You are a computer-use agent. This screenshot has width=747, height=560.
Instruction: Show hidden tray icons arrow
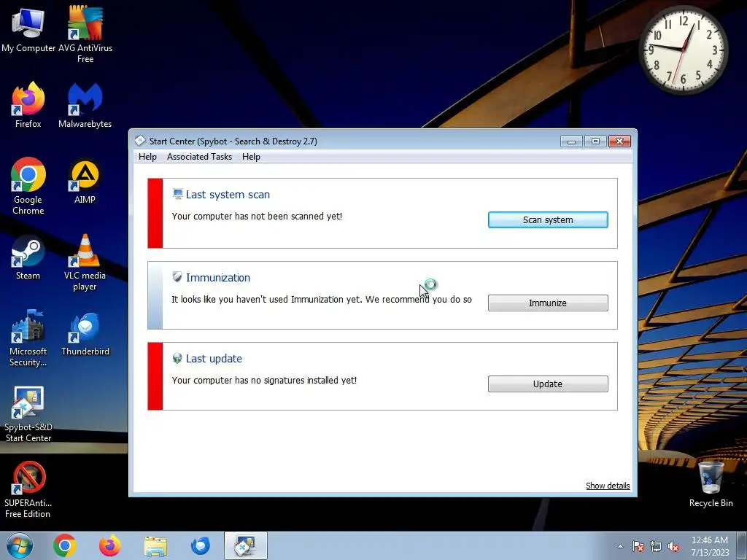(620, 546)
